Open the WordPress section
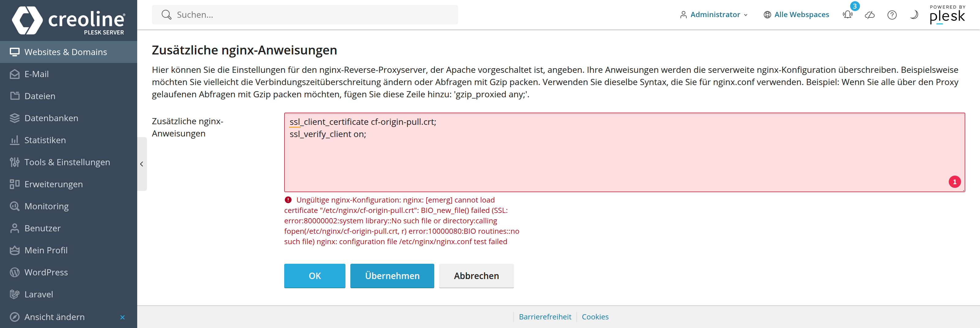This screenshot has width=980, height=328. 46,273
